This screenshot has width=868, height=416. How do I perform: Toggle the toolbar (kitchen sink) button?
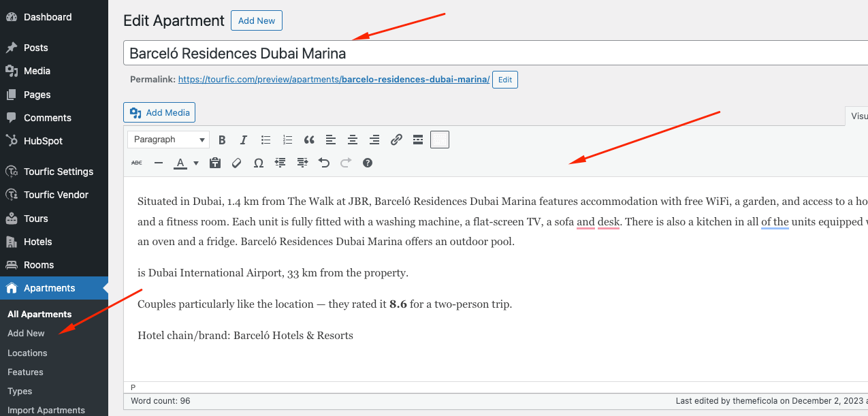point(440,140)
